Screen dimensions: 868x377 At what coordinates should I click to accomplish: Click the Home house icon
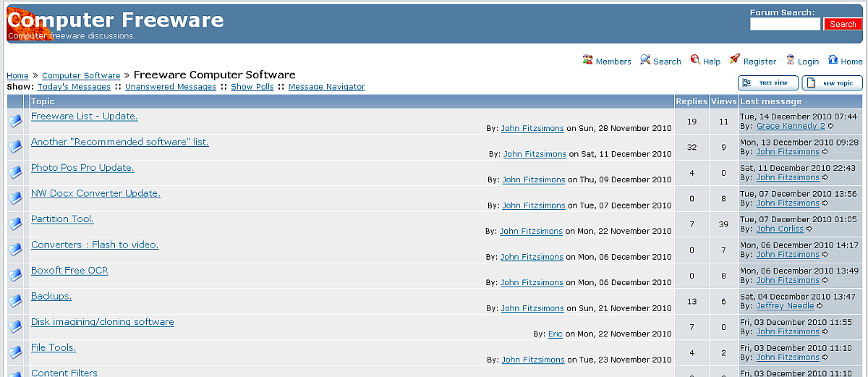[x=833, y=60]
